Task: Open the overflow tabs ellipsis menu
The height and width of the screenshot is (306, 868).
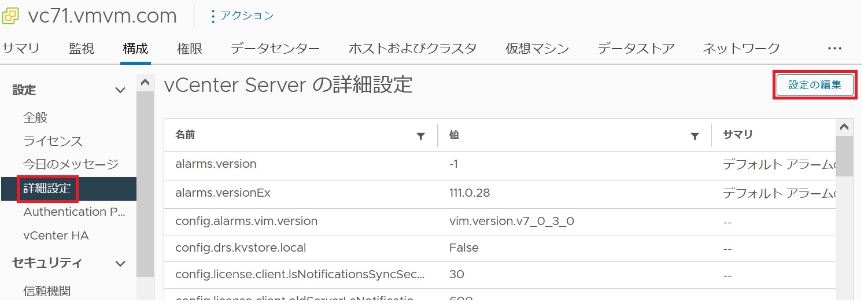Action: 834,49
